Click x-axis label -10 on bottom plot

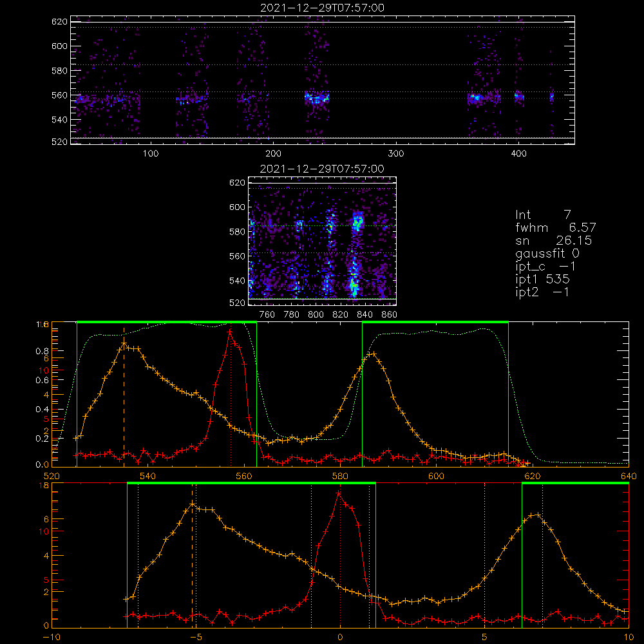point(52,638)
